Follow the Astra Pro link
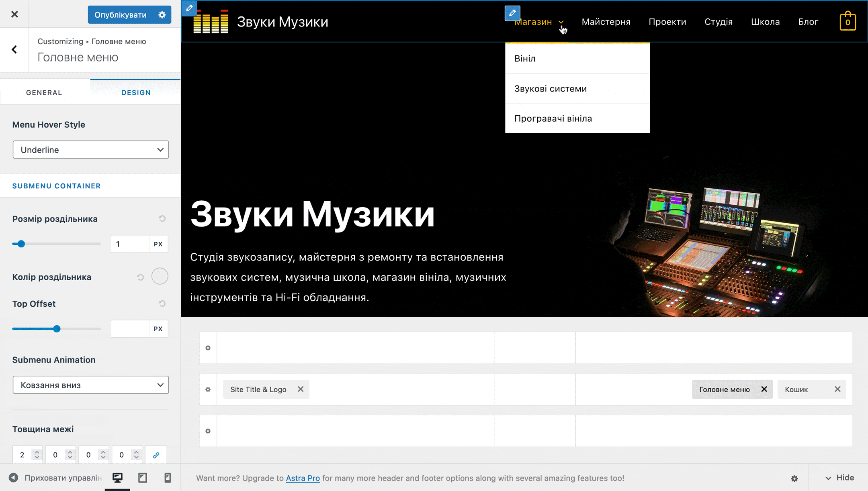Screen dimensions: 868x491 pos(303,478)
